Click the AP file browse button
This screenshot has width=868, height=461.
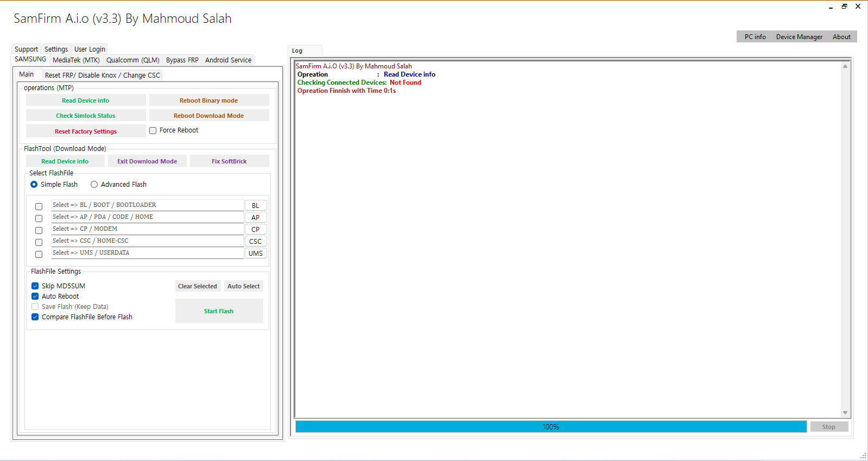(256, 218)
